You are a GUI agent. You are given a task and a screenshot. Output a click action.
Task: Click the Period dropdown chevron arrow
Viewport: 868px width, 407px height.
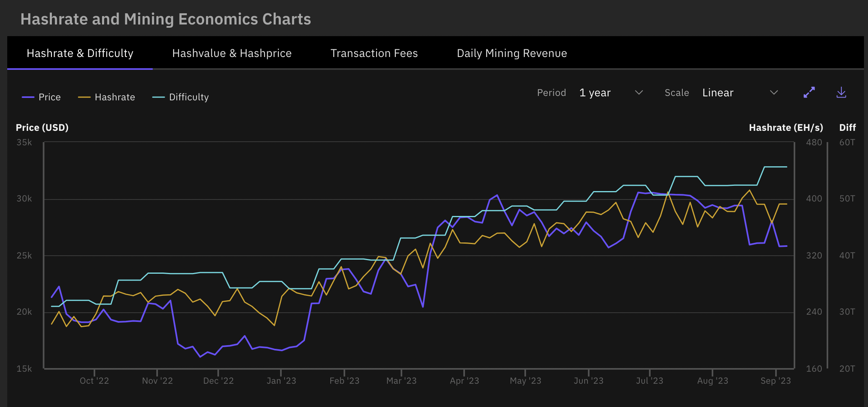coord(639,93)
